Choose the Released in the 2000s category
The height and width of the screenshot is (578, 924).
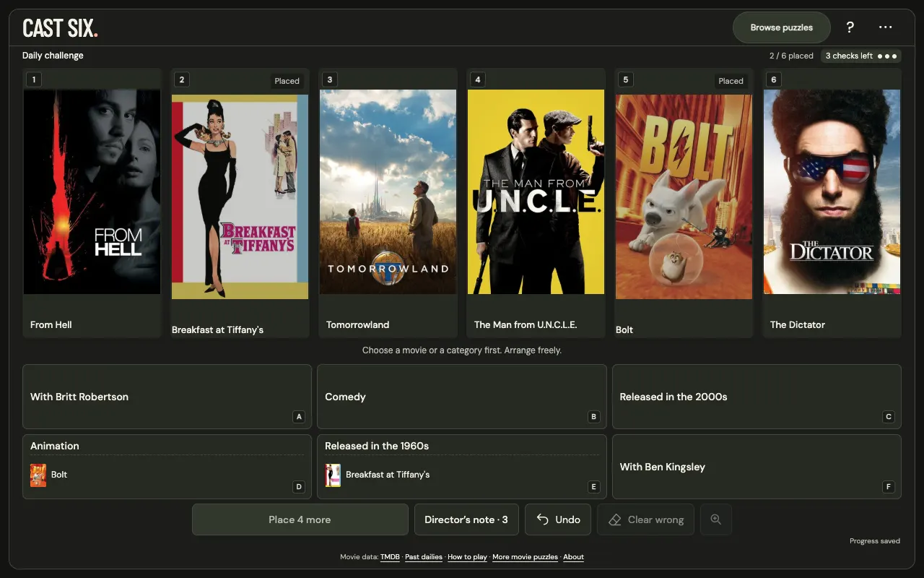tap(757, 397)
